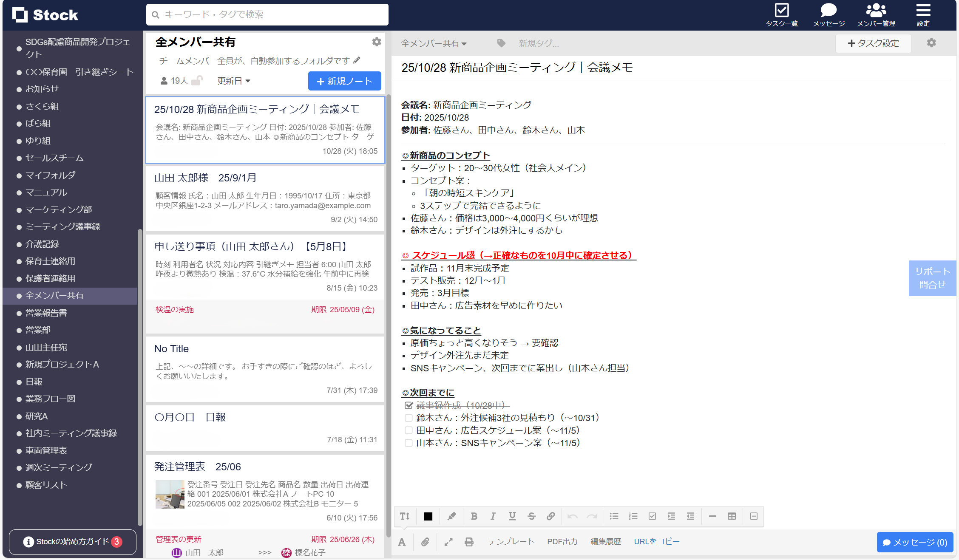Click the gear icon beside 全メンバー共有 folder
The height and width of the screenshot is (560, 959).
coord(376,42)
